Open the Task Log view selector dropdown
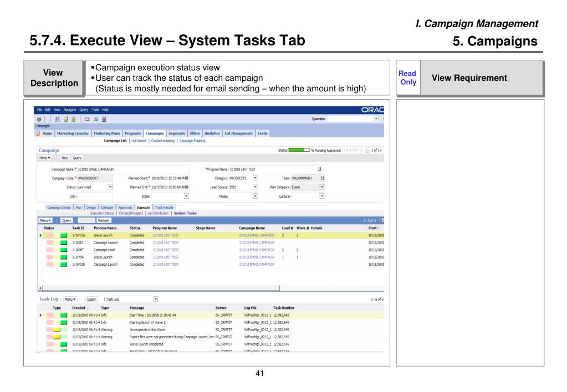 click(x=156, y=299)
